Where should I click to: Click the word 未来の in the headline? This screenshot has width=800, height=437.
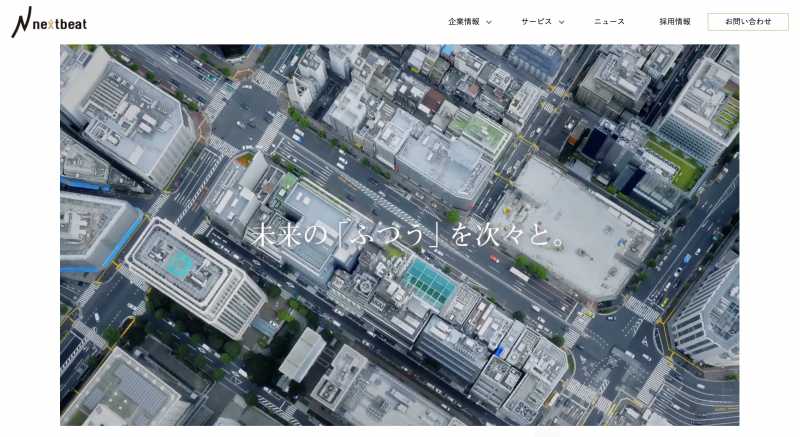(x=283, y=236)
